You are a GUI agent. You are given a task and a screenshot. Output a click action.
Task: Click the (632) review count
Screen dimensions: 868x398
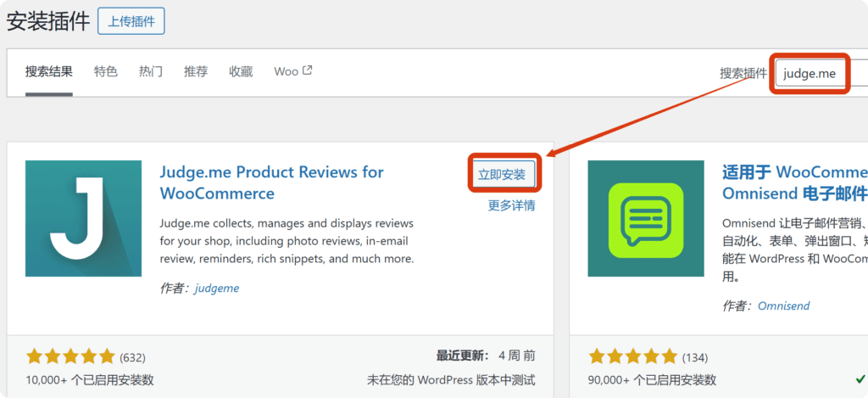132,357
